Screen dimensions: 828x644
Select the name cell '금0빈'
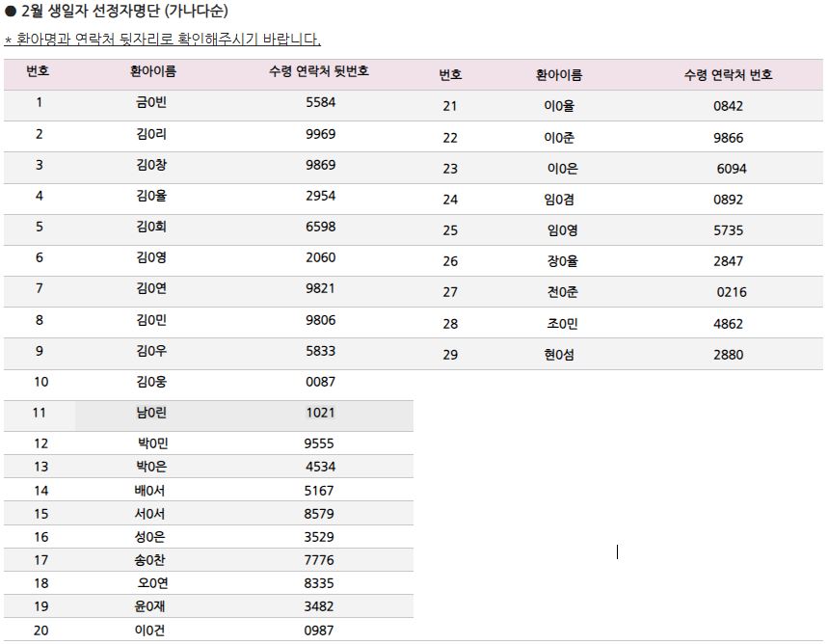[152, 102]
